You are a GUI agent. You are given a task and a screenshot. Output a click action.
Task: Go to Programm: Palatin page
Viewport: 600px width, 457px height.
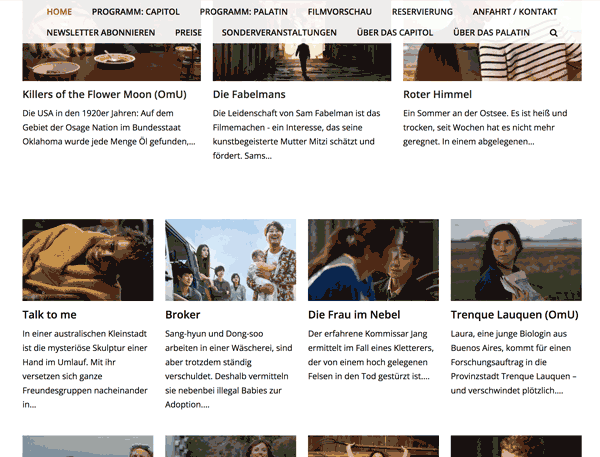242,12
